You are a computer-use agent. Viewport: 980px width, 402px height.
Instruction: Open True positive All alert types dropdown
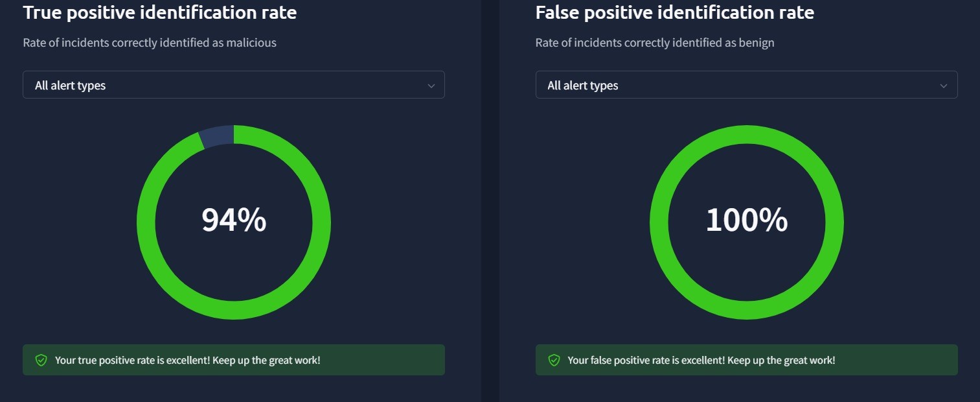233,85
